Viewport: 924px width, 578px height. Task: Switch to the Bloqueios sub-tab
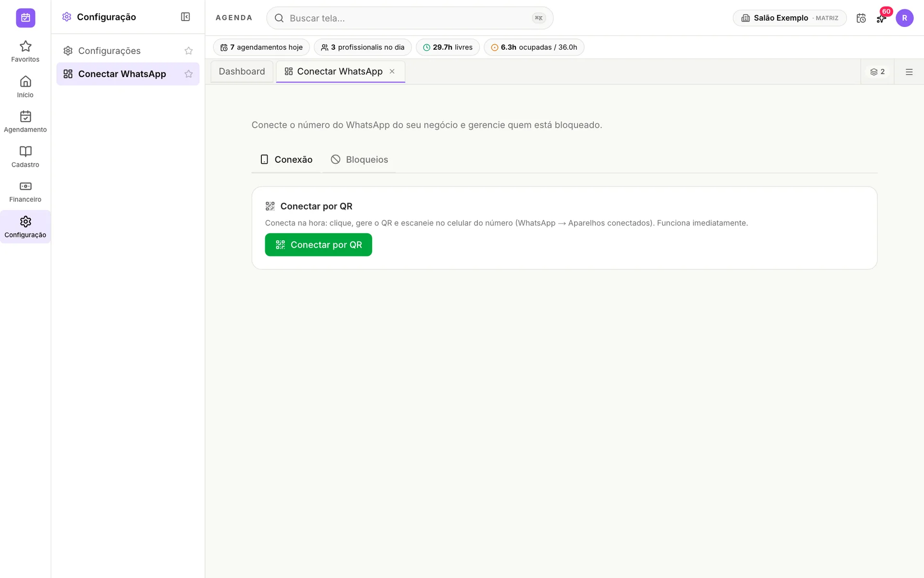(359, 159)
